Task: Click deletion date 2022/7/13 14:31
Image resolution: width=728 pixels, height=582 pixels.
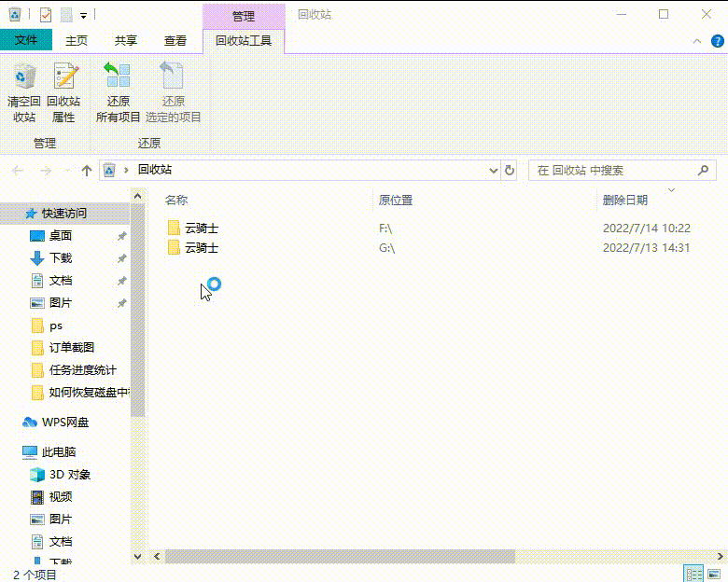Action: click(x=646, y=248)
